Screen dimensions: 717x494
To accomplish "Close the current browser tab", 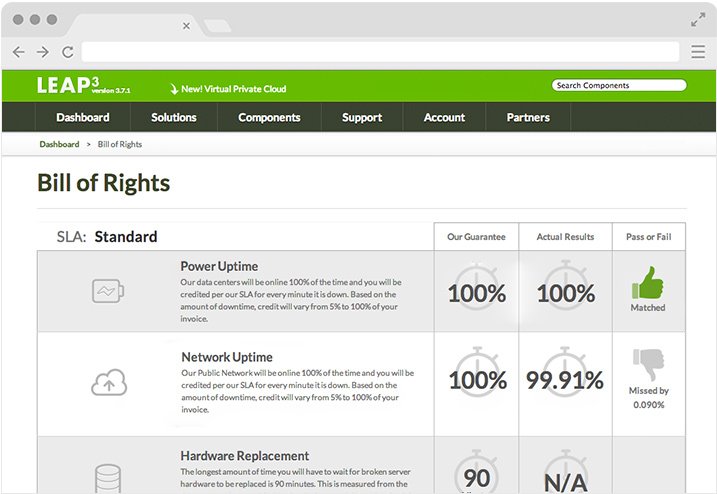I will [x=186, y=26].
